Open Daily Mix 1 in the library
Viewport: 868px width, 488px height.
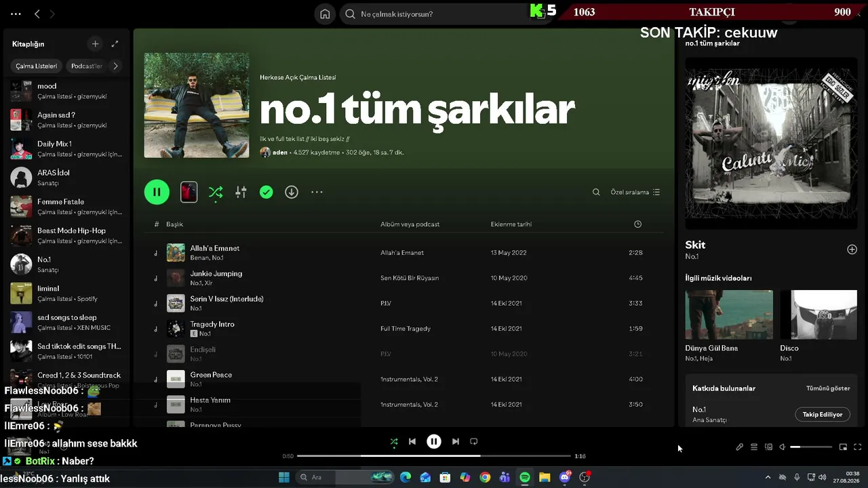click(66, 149)
